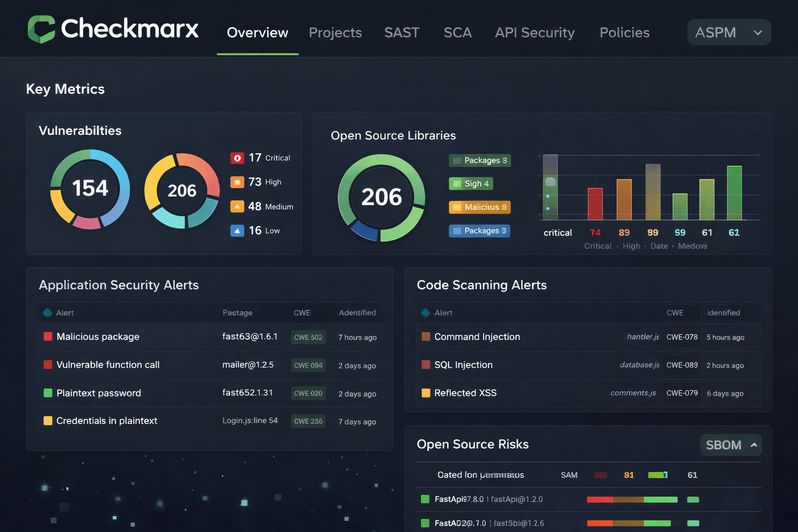Click the Sigh 4 legend chip
Image resolution: width=798 pixels, height=532 pixels.
(471, 183)
